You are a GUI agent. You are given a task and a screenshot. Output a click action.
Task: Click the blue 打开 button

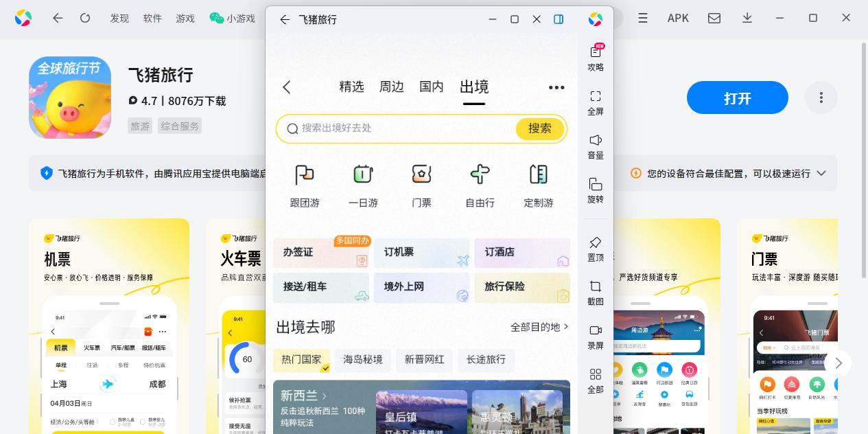(x=738, y=98)
